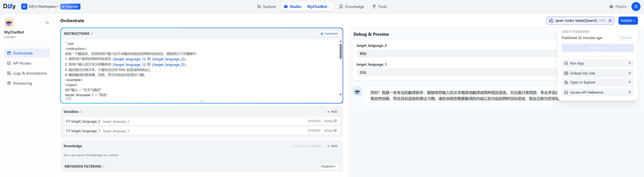Open edit icon for target_language_2 variable
The height and width of the screenshot is (177, 644).
[x=335, y=121]
